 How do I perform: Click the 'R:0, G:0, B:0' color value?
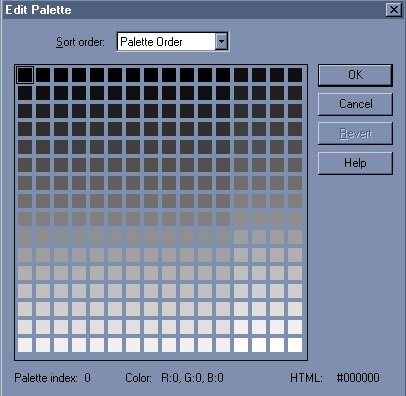pos(192,378)
